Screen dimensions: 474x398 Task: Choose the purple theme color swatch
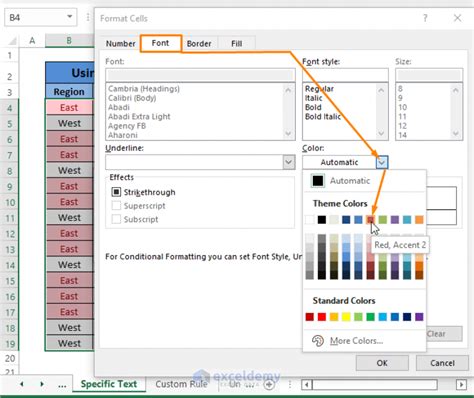pyautogui.click(x=395, y=219)
